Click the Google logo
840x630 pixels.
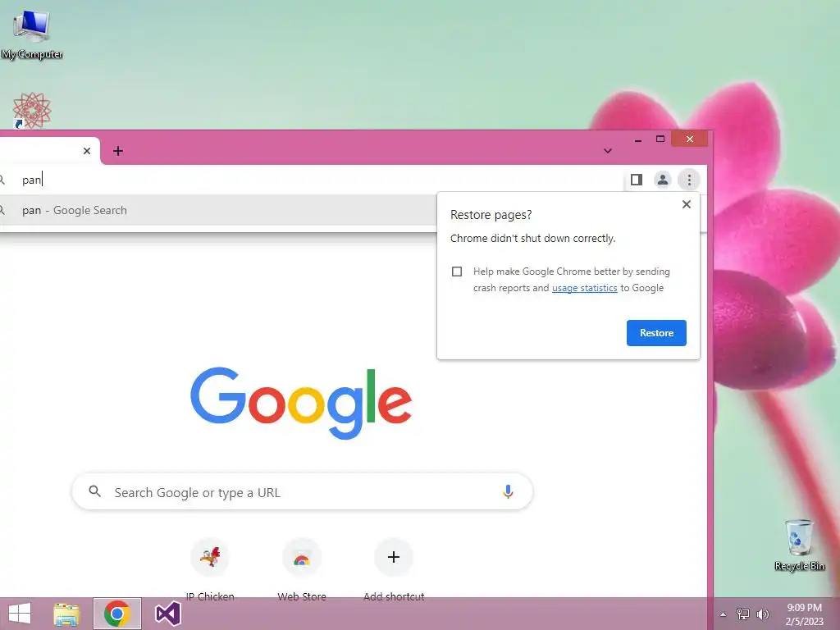click(301, 403)
